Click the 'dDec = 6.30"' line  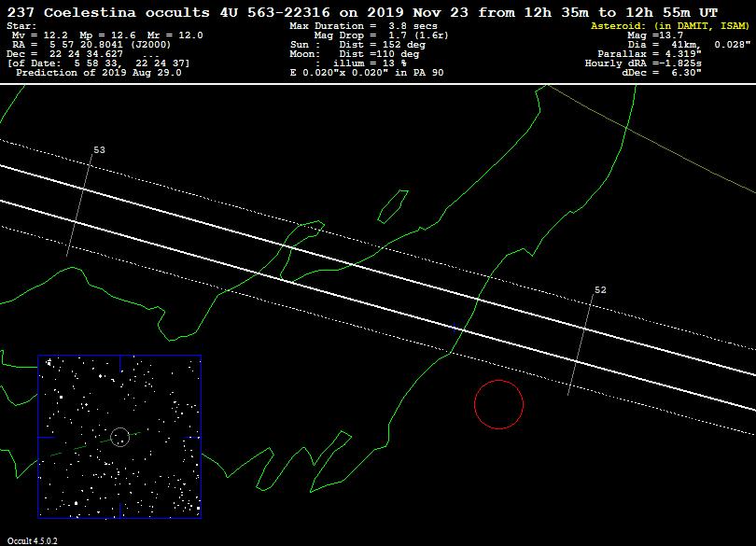(662, 73)
